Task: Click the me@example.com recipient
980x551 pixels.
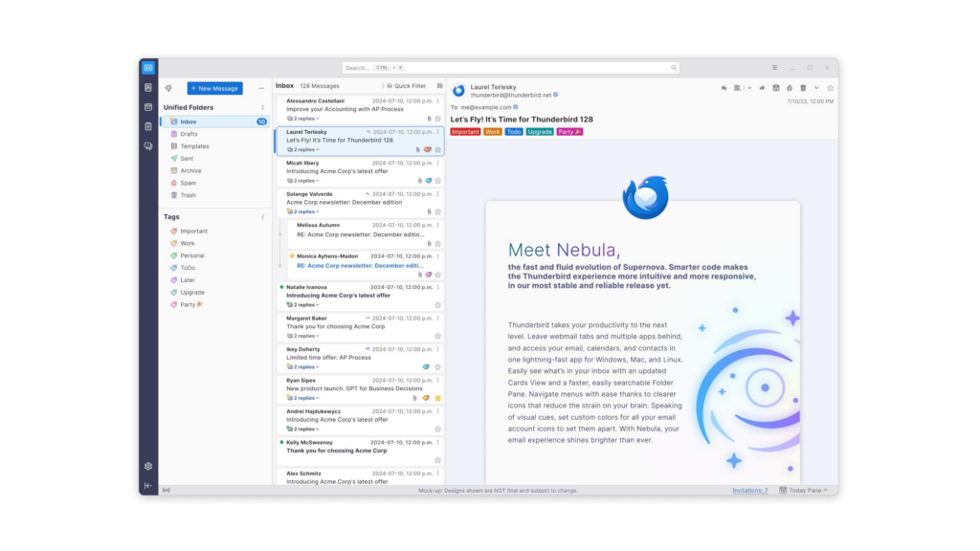Action: [x=485, y=107]
